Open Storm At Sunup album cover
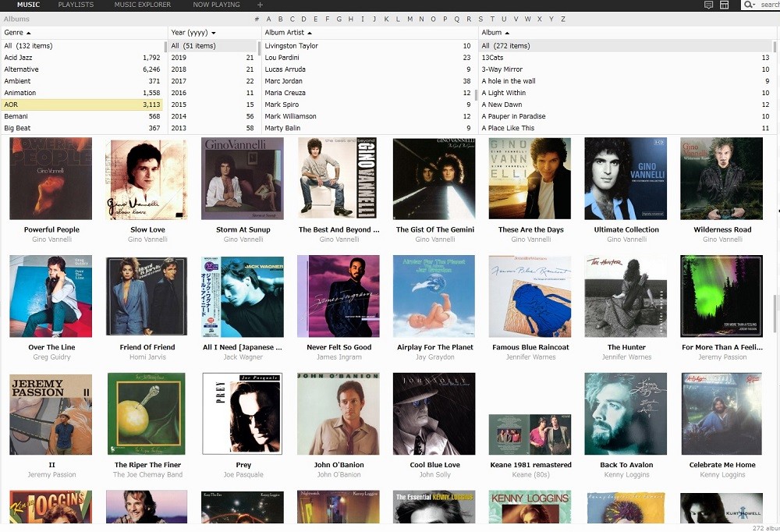The height and width of the screenshot is (532, 780). (243, 179)
